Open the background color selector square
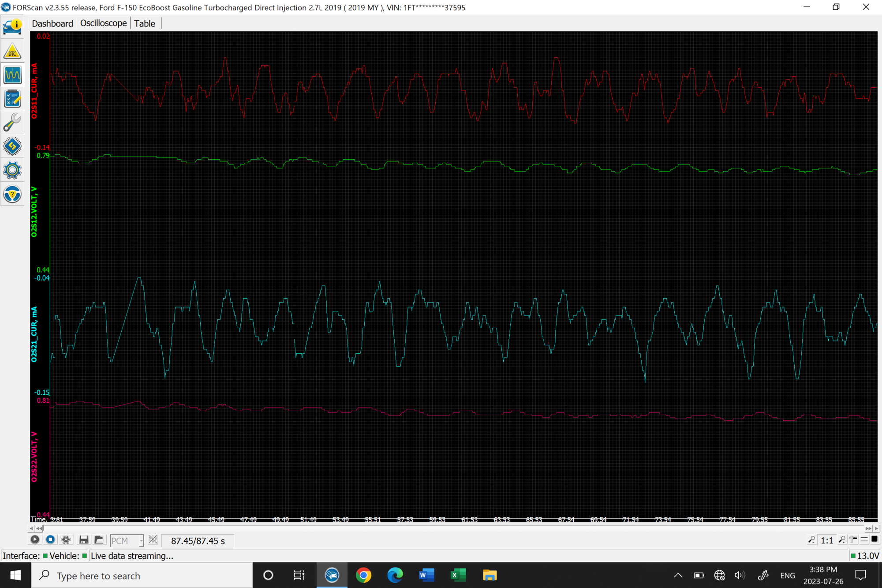 pos(875,540)
